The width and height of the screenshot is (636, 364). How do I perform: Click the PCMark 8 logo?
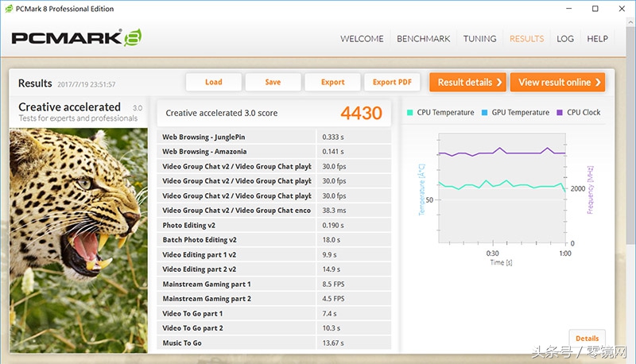point(76,37)
